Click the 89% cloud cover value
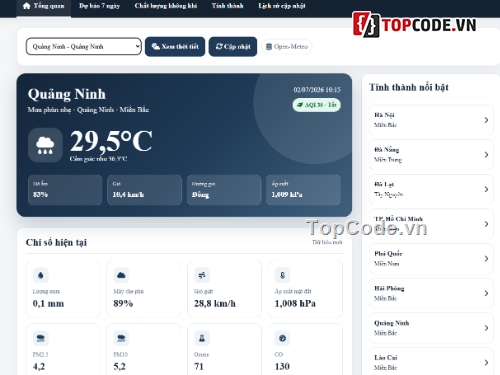This screenshot has width=500, height=375. (123, 304)
